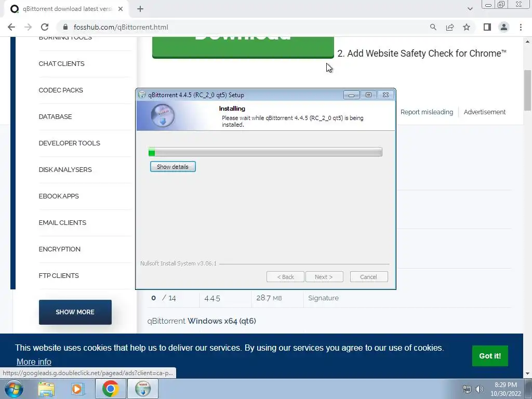Switch to Chrome on the taskbar
The image size is (532, 399).
click(x=110, y=389)
